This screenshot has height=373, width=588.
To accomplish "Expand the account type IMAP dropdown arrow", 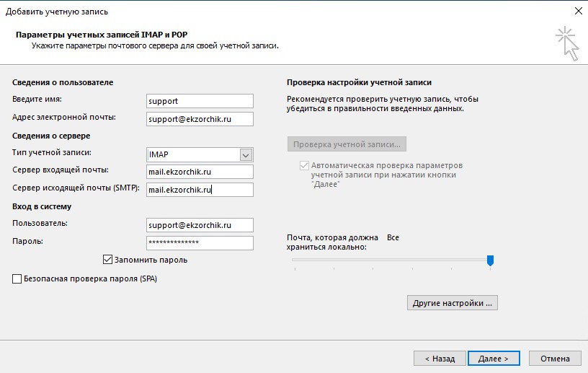I will [246, 155].
